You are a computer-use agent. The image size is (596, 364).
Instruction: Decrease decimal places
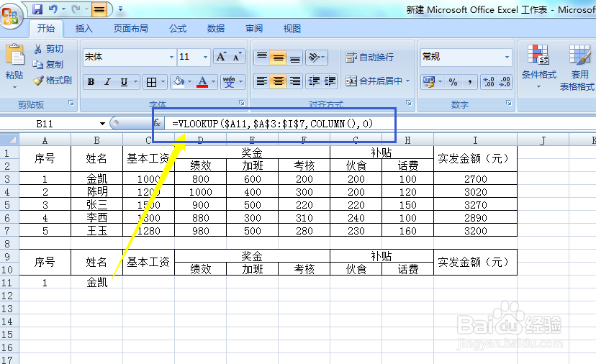(x=505, y=82)
